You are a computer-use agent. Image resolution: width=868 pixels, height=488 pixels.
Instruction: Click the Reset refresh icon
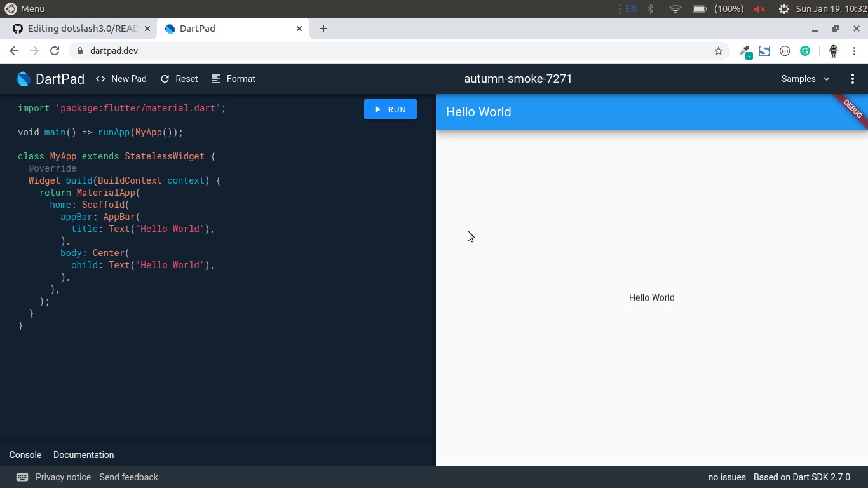click(165, 79)
